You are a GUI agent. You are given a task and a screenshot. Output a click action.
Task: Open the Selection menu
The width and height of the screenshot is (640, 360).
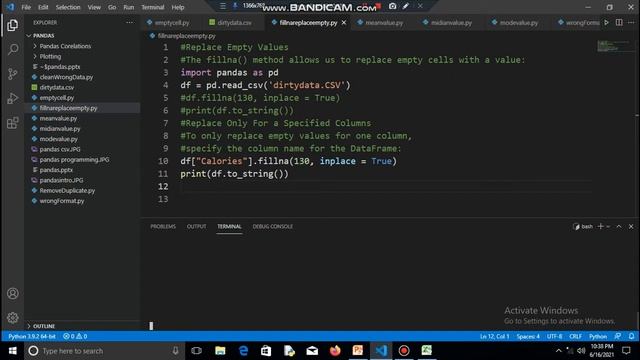68,7
